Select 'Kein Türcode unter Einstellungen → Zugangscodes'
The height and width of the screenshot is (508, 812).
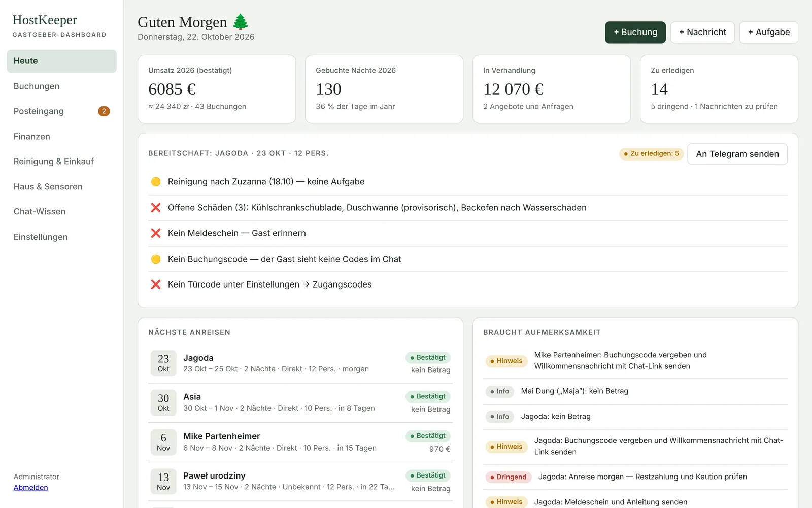[x=269, y=284]
